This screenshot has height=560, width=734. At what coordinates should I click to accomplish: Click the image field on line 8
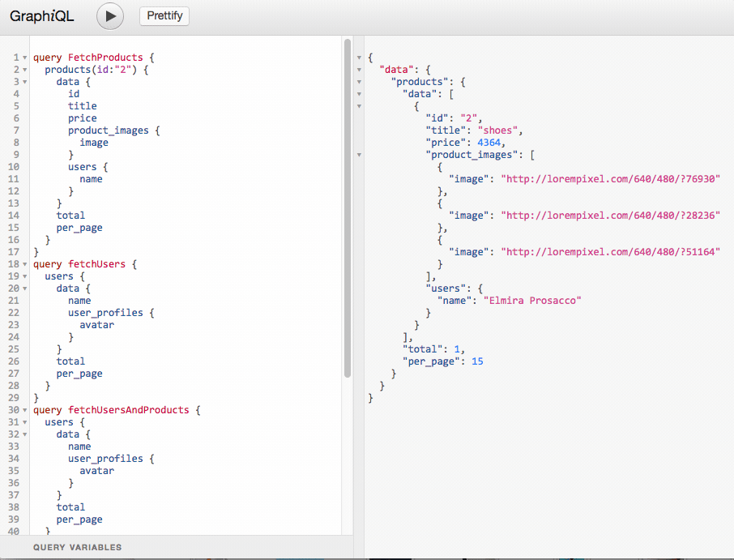pos(94,143)
